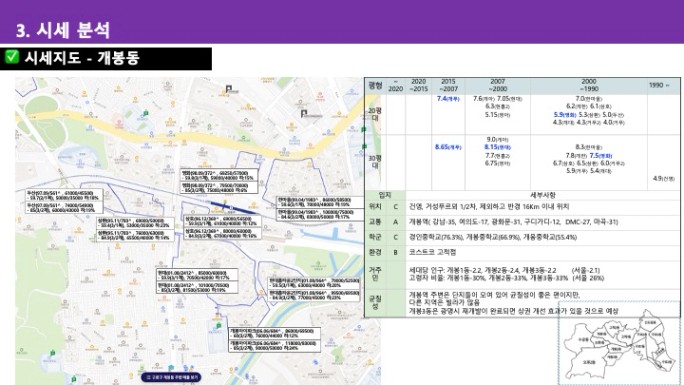Click the 두산(97.09/561) 59.7 map label
This screenshot has height=385, width=684.
(x=64, y=195)
